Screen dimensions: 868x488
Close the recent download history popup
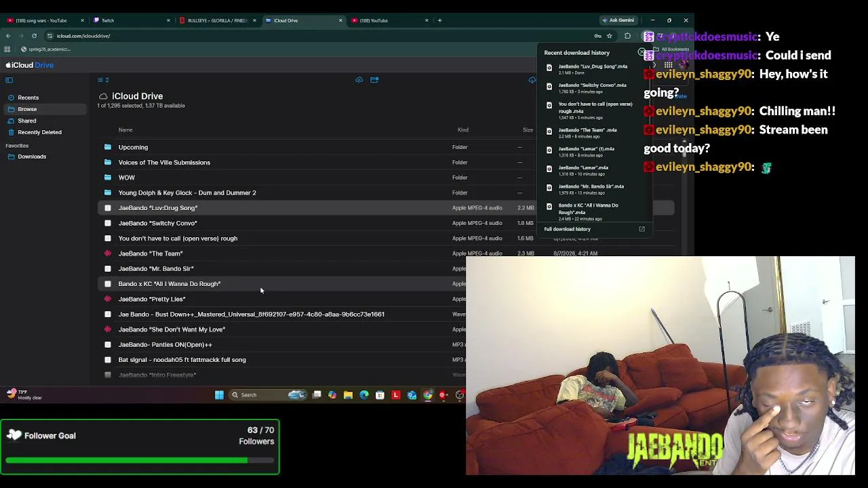pos(642,52)
